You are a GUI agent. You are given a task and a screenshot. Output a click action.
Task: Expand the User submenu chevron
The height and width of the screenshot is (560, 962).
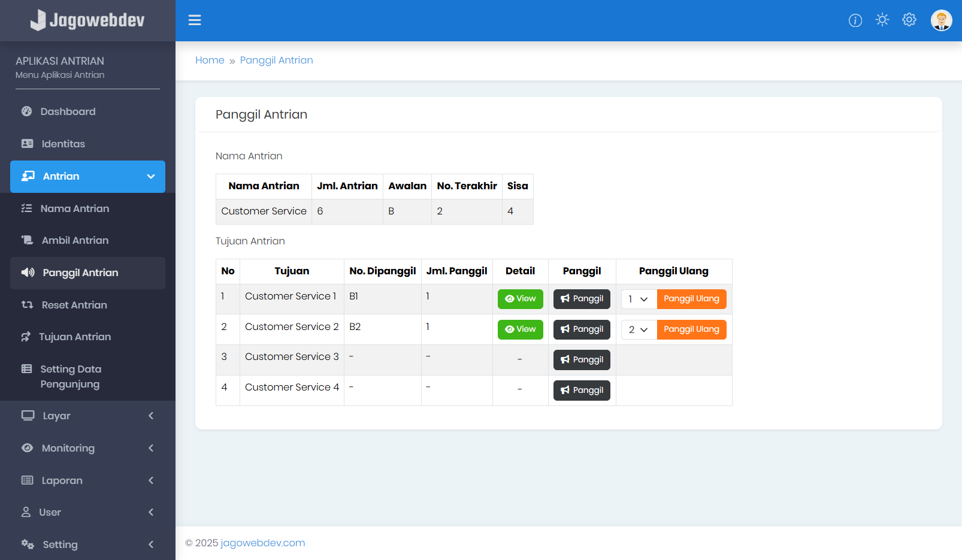(x=151, y=512)
